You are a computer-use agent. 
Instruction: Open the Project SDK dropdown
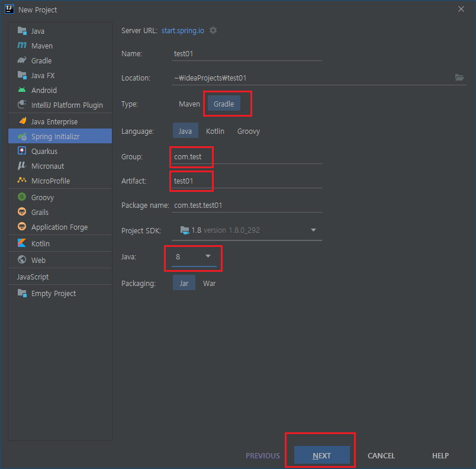(x=246, y=230)
